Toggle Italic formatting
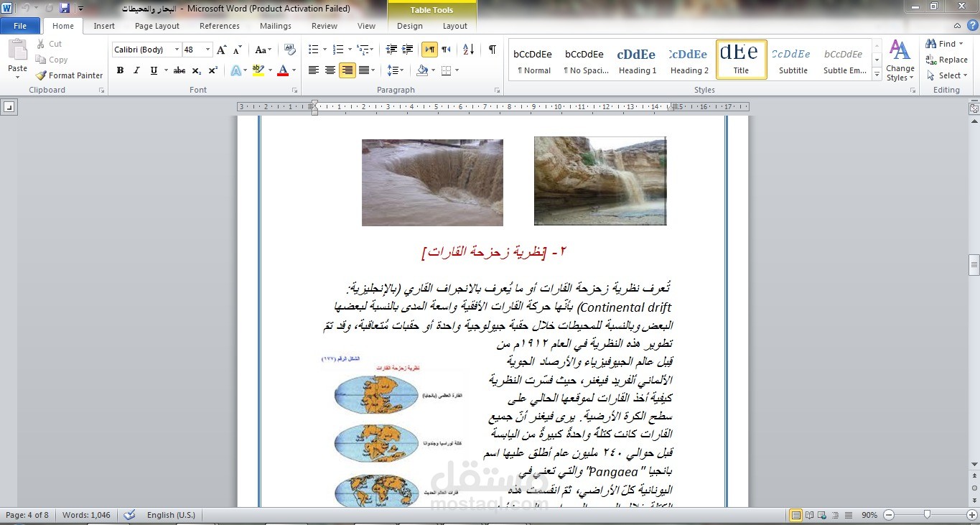980x525 pixels. (136, 70)
